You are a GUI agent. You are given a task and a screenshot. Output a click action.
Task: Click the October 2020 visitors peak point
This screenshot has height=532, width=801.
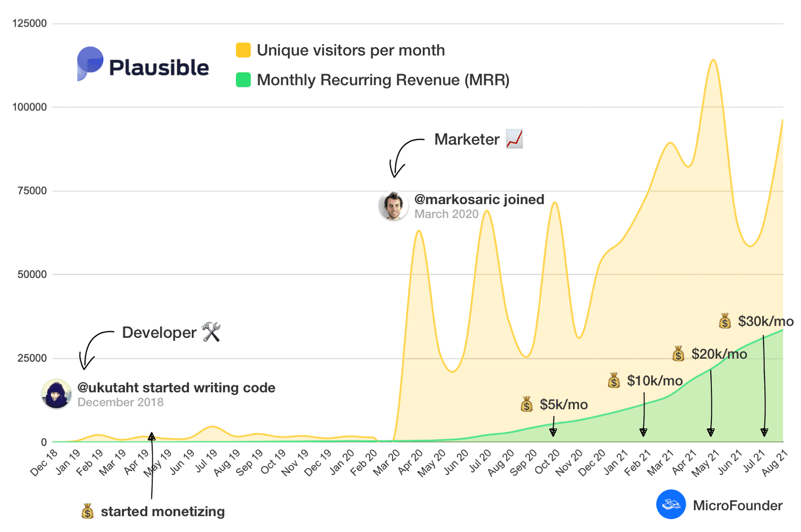point(555,202)
